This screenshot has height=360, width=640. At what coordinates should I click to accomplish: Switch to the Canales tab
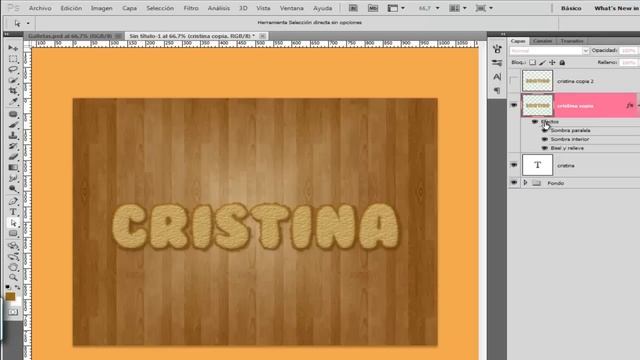point(542,41)
